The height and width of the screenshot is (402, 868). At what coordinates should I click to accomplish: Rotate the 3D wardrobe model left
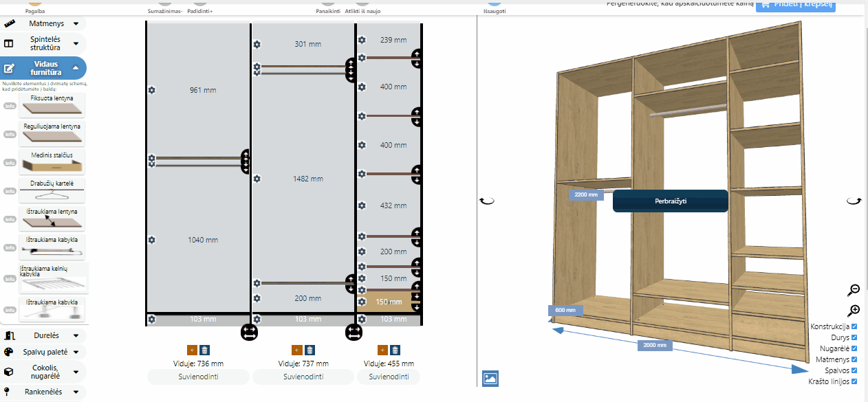click(487, 201)
